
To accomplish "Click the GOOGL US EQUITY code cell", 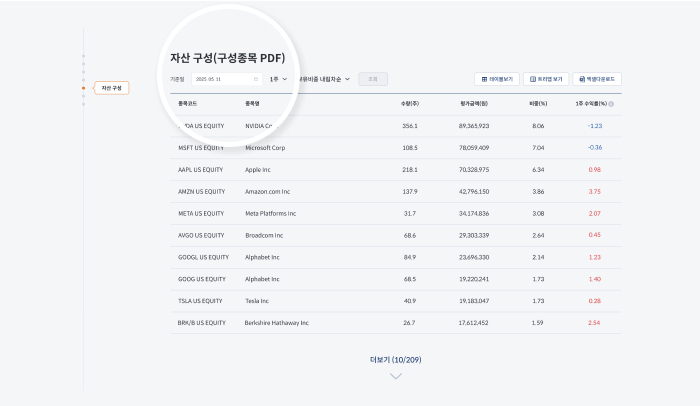I will (203, 257).
